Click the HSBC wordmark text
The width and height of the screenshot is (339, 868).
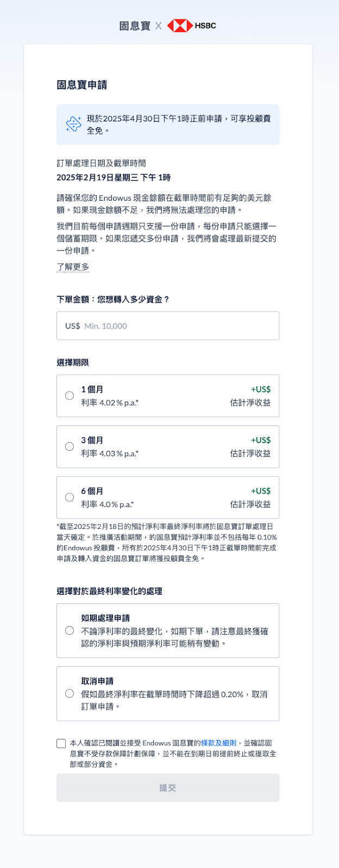205,25
